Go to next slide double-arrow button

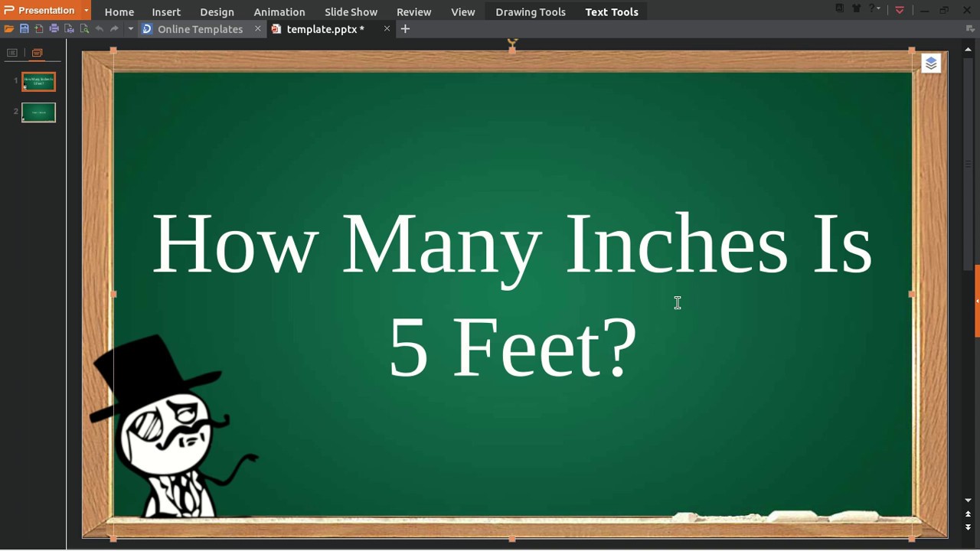(968, 527)
